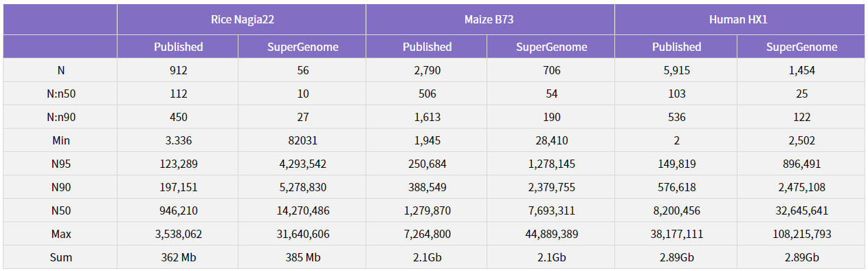Select the cell with value 108,215,793

[801, 234]
